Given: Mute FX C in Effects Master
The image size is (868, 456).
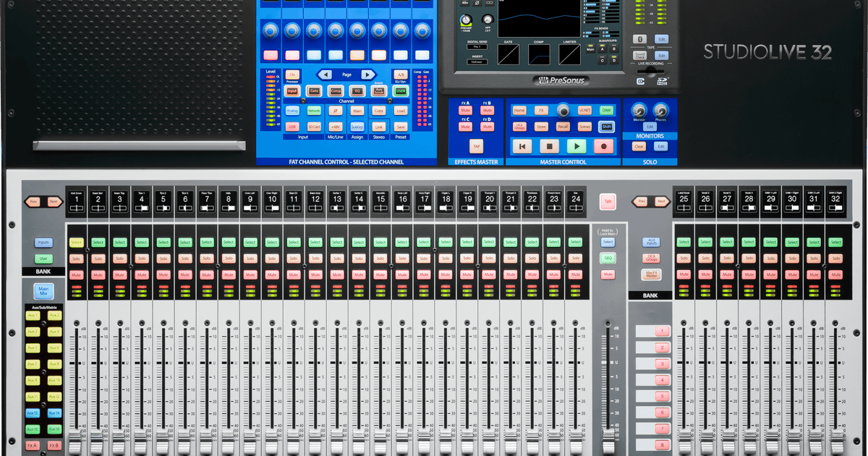Looking at the screenshot, I should (x=466, y=127).
